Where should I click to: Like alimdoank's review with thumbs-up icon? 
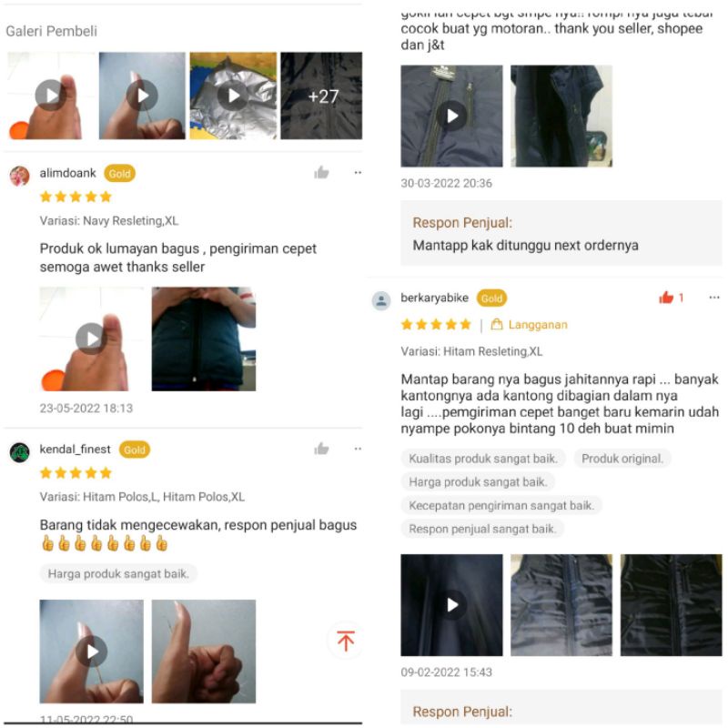click(x=321, y=173)
